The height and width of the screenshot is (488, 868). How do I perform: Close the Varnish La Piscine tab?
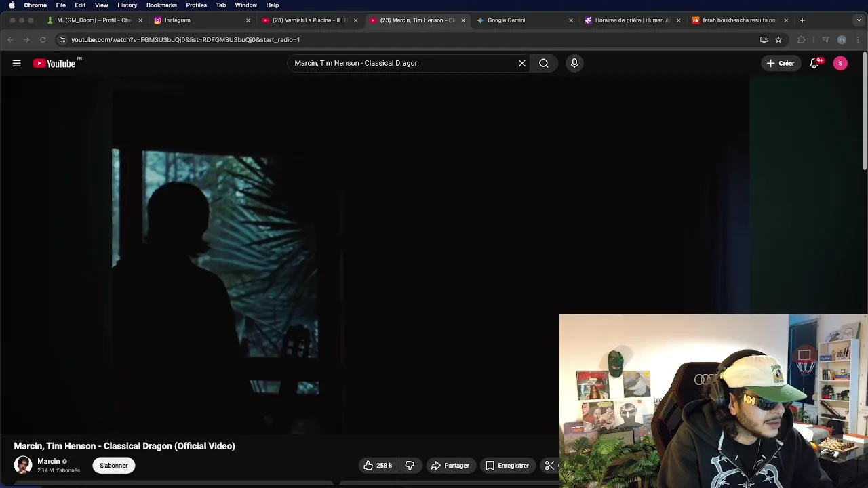(x=355, y=20)
